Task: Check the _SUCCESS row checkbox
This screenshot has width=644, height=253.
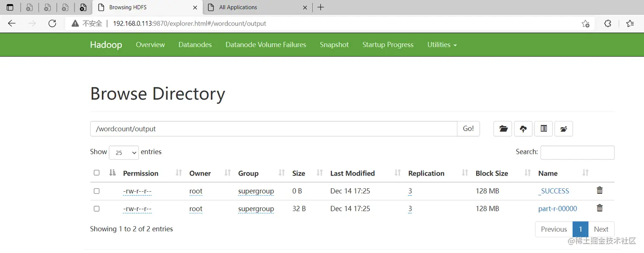Action: 97,191
